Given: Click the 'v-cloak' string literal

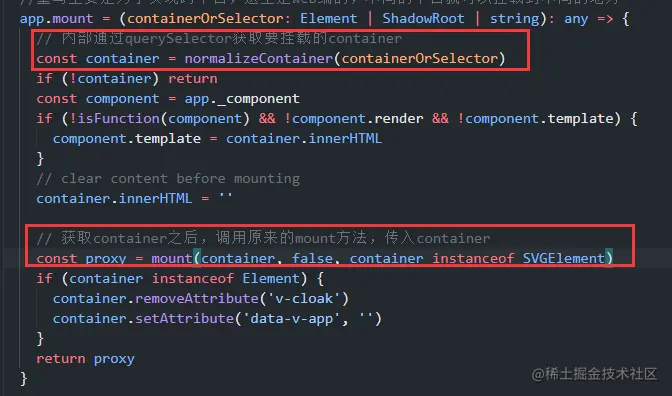Looking at the screenshot, I should pyautogui.click(x=303, y=298).
